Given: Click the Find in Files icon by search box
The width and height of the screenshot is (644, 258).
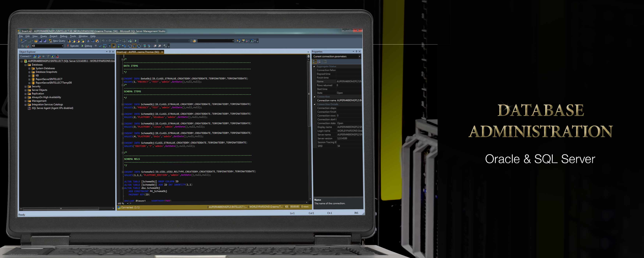Looking at the screenshot, I should (194, 41).
